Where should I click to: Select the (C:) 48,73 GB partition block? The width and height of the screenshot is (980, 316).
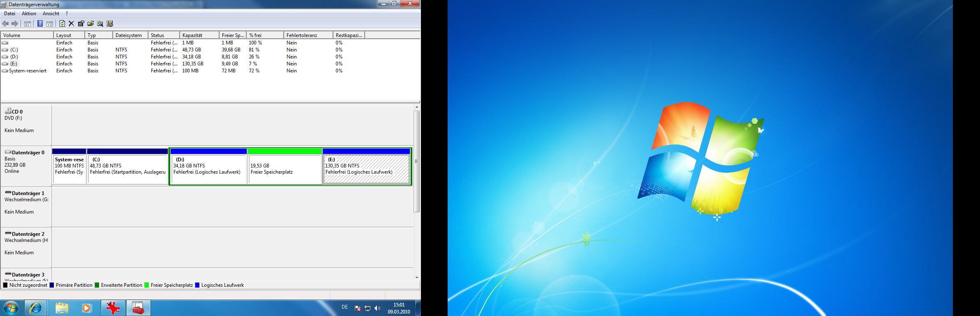point(127,166)
